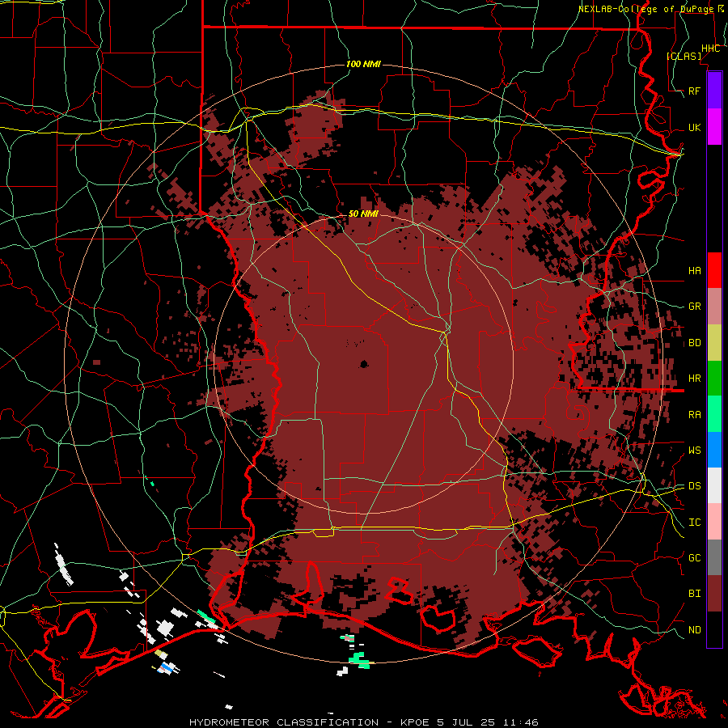Click the "ND" legend label
This screenshot has width=728, height=728.
(x=694, y=629)
